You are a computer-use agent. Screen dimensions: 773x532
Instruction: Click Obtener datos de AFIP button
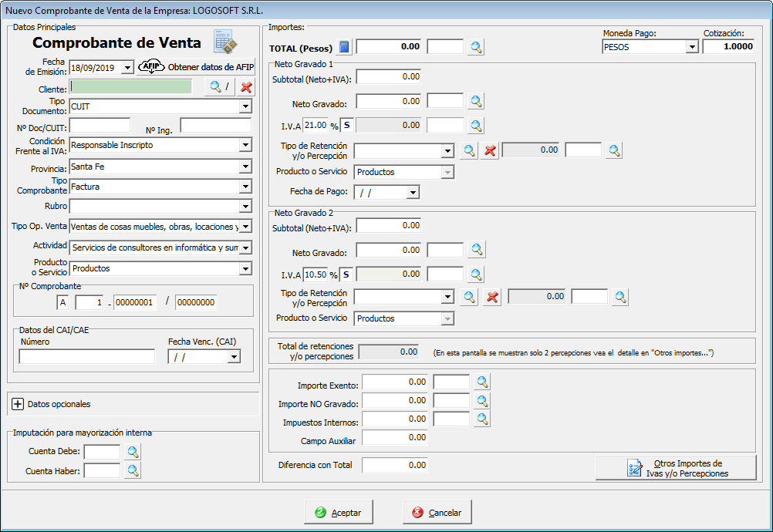tap(196, 67)
